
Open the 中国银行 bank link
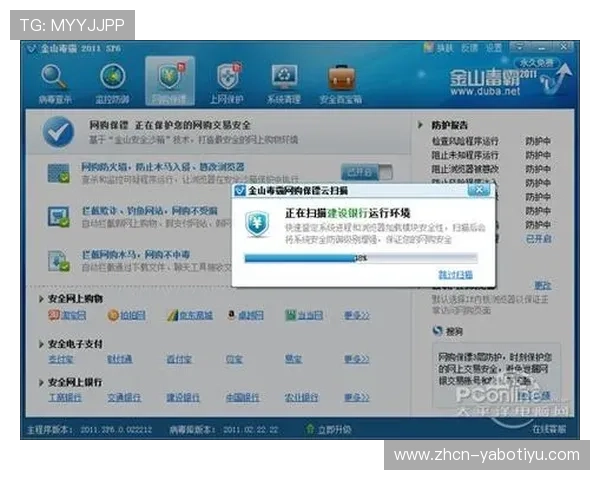(x=242, y=397)
